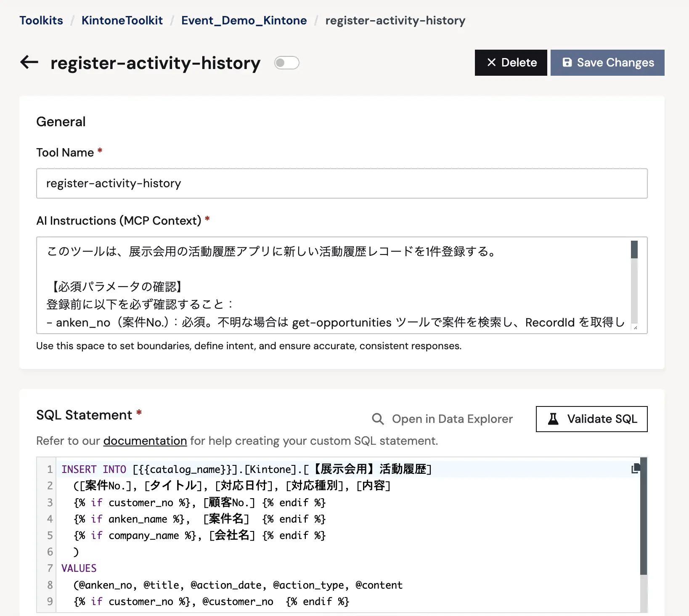
Task: Click the register-activity-history breadcrumb text
Action: tap(395, 21)
